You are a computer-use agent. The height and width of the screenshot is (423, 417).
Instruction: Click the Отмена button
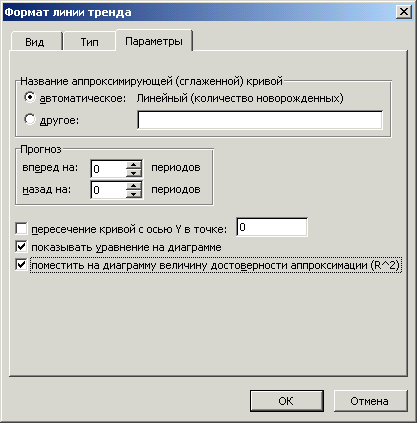click(x=370, y=401)
